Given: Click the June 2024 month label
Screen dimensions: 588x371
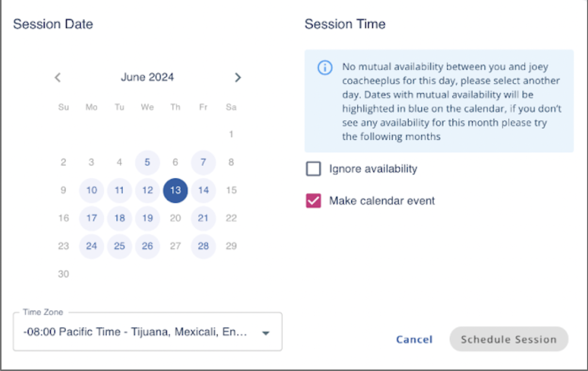Looking at the screenshot, I should 148,77.
